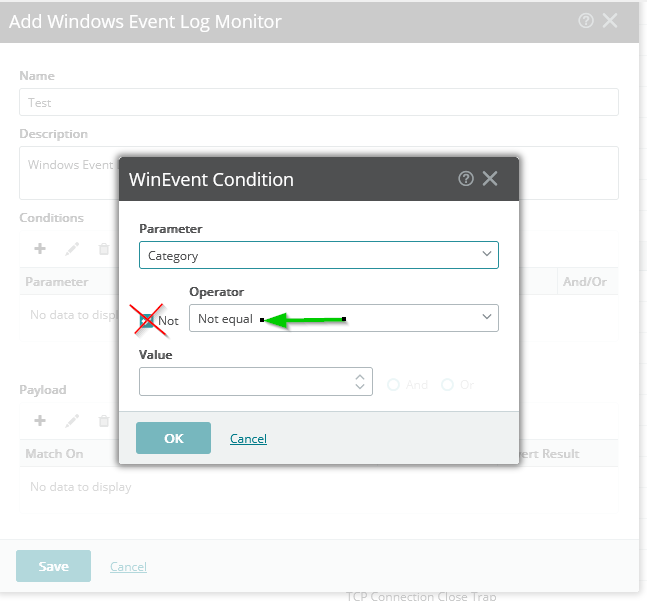Screen dimensions: 647x601
Task: Cancel the WinEvent Condition dialog
Action: [248, 438]
